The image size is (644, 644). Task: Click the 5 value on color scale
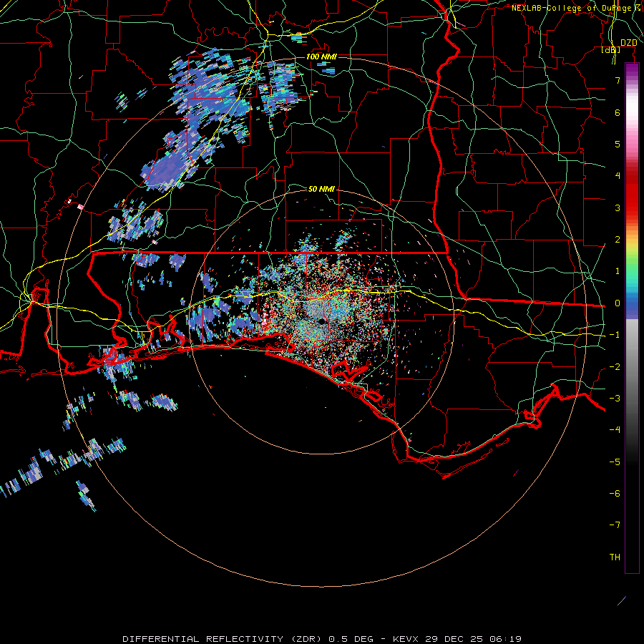618,144
